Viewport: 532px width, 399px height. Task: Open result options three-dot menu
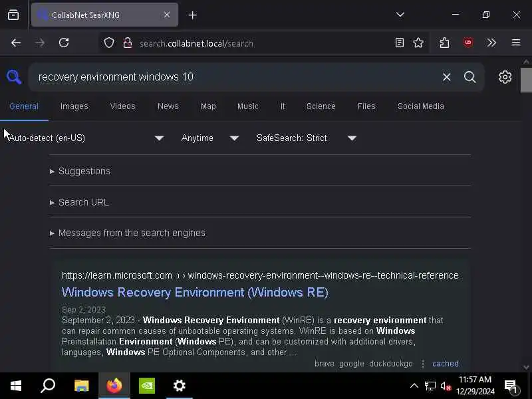click(423, 364)
